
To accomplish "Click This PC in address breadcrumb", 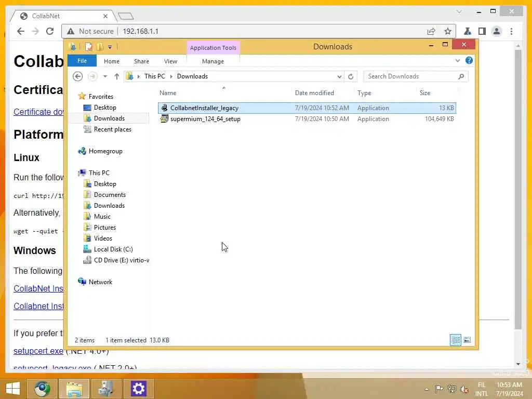I will 155,76.
